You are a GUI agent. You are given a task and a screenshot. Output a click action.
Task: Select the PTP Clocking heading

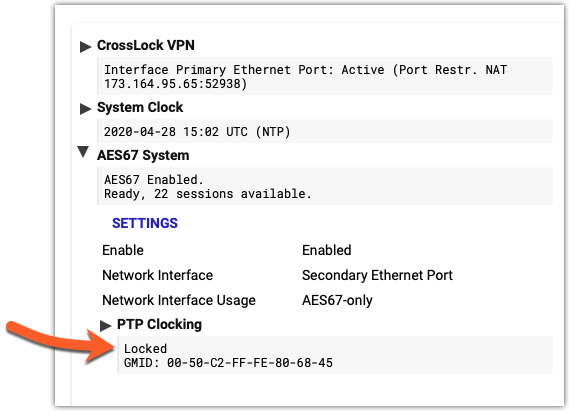159,324
